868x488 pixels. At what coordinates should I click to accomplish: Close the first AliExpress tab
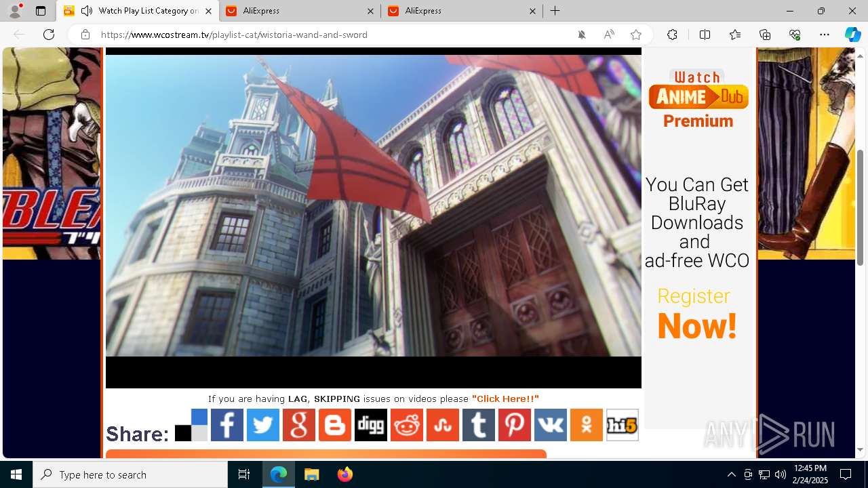click(370, 11)
